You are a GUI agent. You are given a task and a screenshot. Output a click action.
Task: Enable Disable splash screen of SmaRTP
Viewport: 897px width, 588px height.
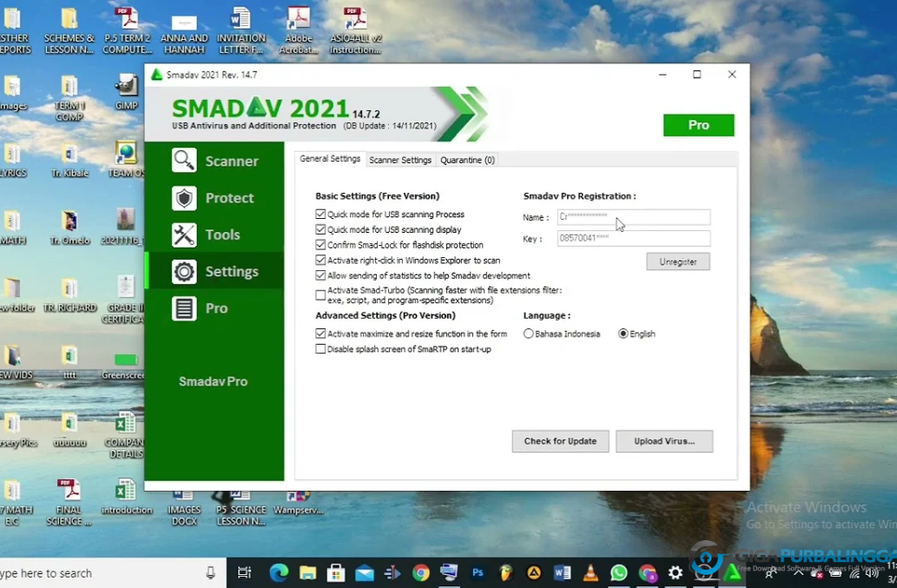coord(320,349)
